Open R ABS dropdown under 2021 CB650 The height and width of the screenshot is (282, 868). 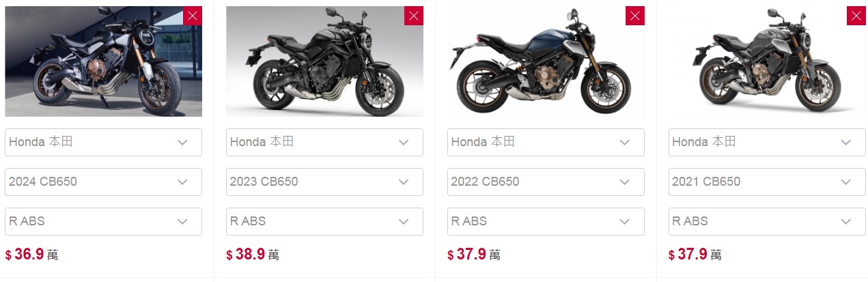pos(767,221)
